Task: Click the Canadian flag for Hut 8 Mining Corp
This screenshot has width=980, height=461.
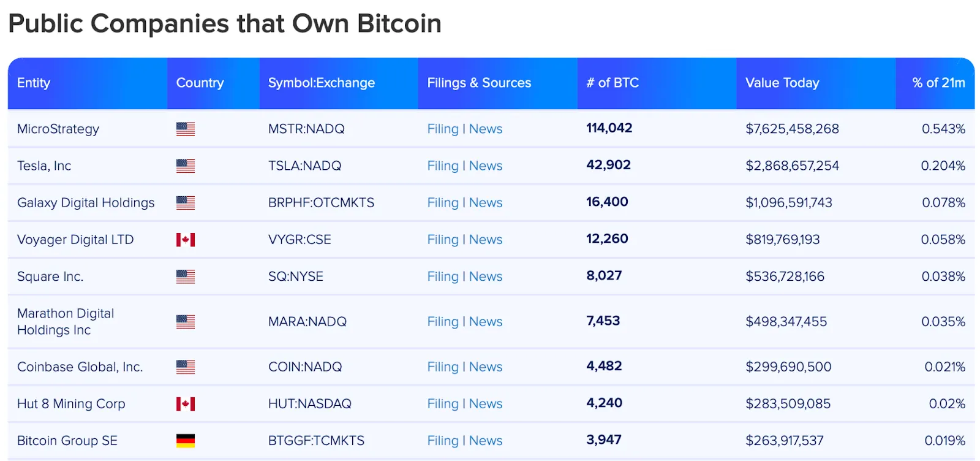Action: point(186,403)
